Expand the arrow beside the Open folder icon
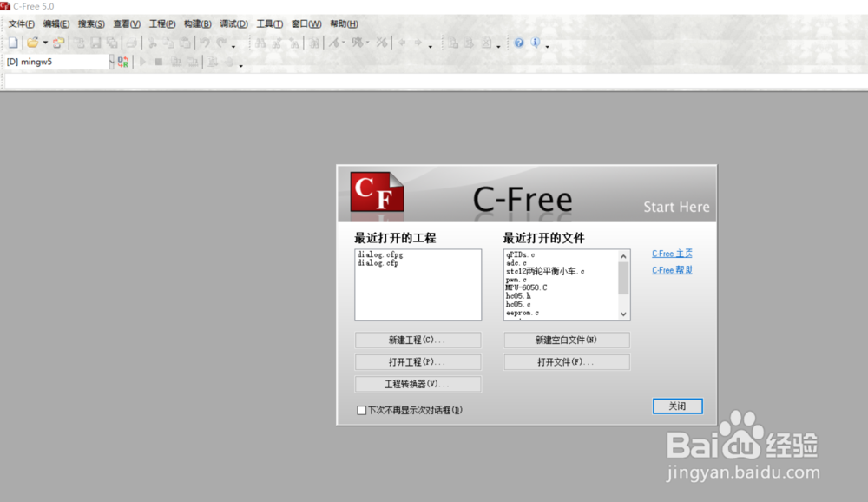The width and height of the screenshot is (868, 502). (x=45, y=43)
